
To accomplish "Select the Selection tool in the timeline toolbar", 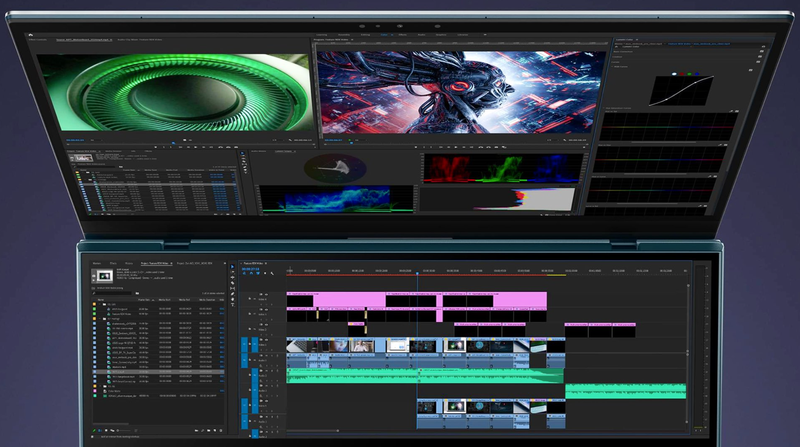I will pos(232,266).
